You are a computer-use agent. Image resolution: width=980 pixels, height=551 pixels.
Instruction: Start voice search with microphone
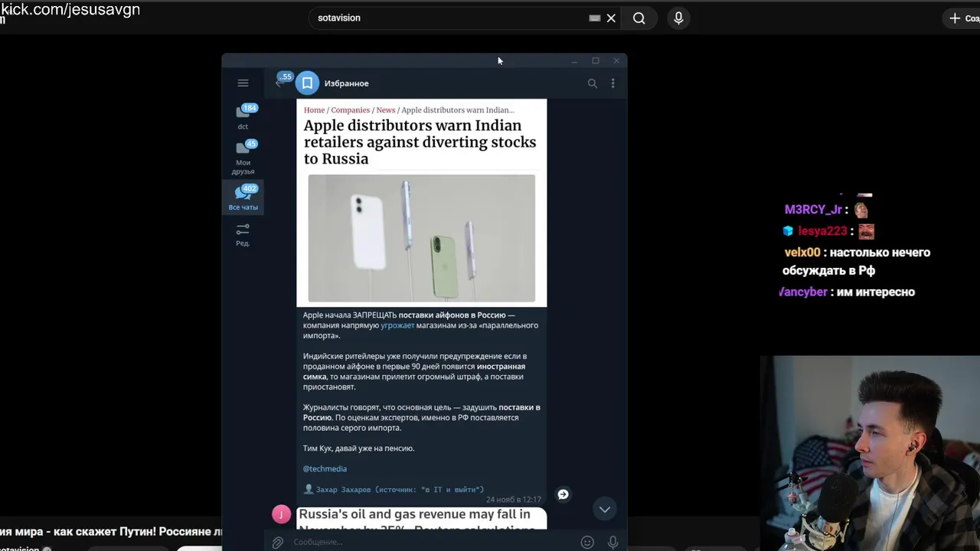(x=678, y=18)
